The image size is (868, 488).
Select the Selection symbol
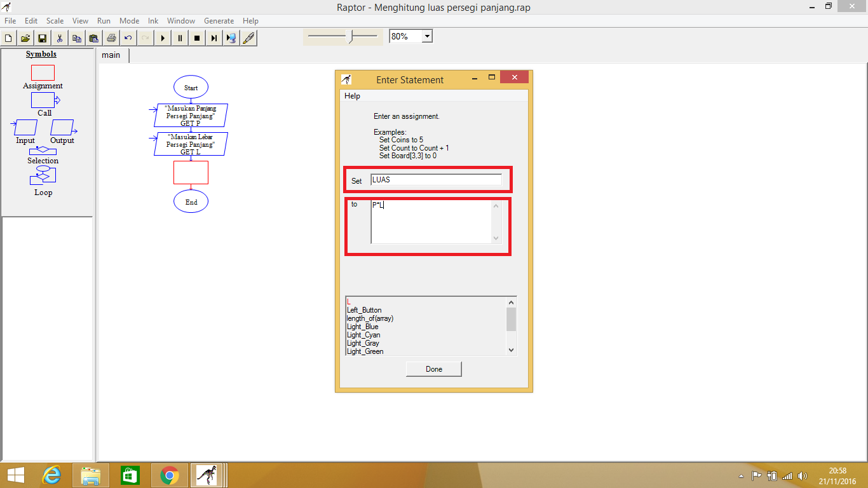pos(43,151)
